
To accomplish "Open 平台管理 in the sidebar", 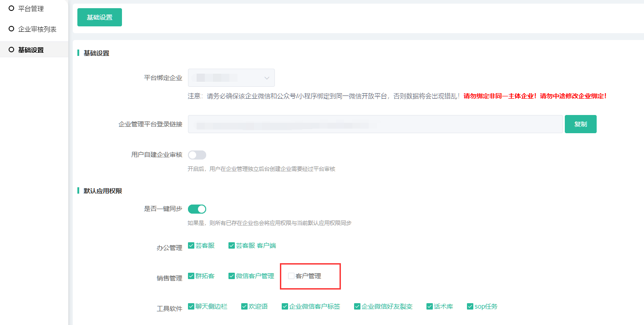I will pos(30,9).
